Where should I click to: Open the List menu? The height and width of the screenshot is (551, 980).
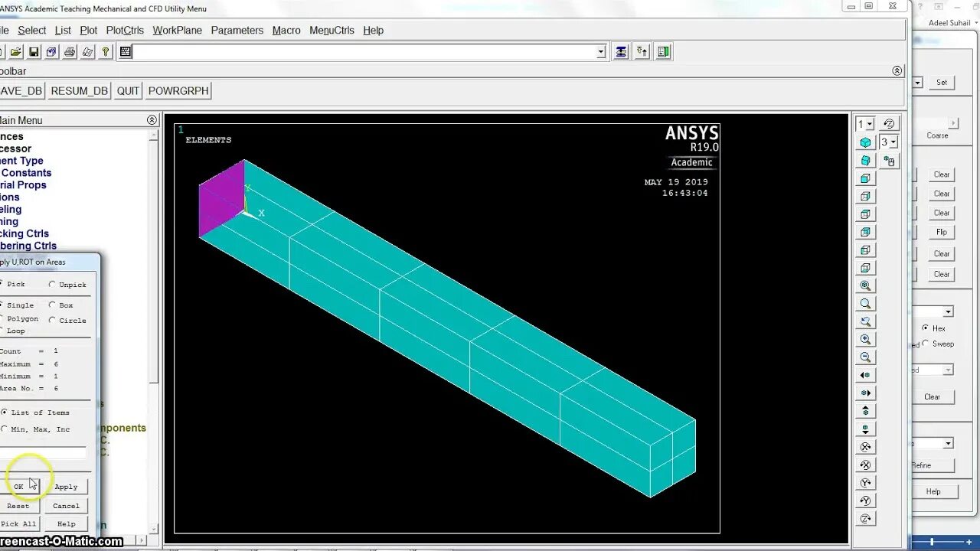(x=63, y=31)
